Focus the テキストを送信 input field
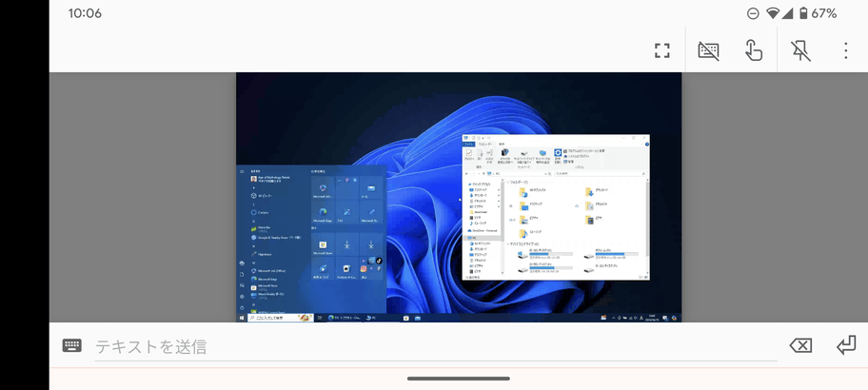This screenshot has width=868, height=390. coord(436,347)
